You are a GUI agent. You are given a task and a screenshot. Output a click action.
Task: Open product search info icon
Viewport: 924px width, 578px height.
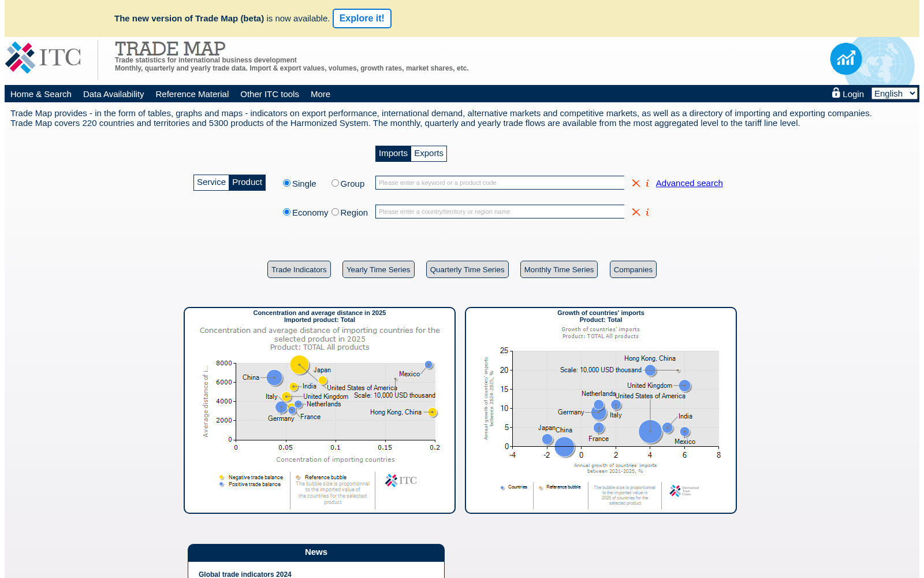pos(647,183)
